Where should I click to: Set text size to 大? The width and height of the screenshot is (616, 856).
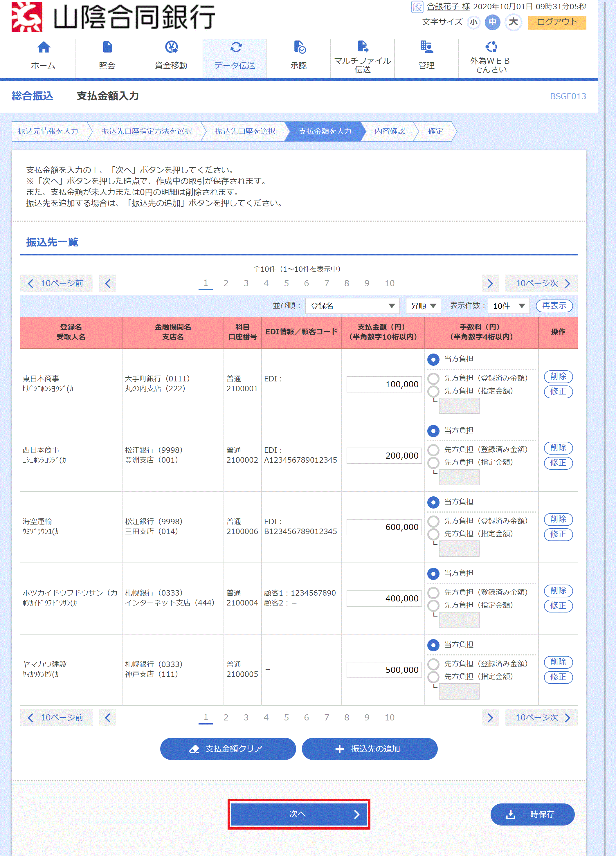point(513,22)
